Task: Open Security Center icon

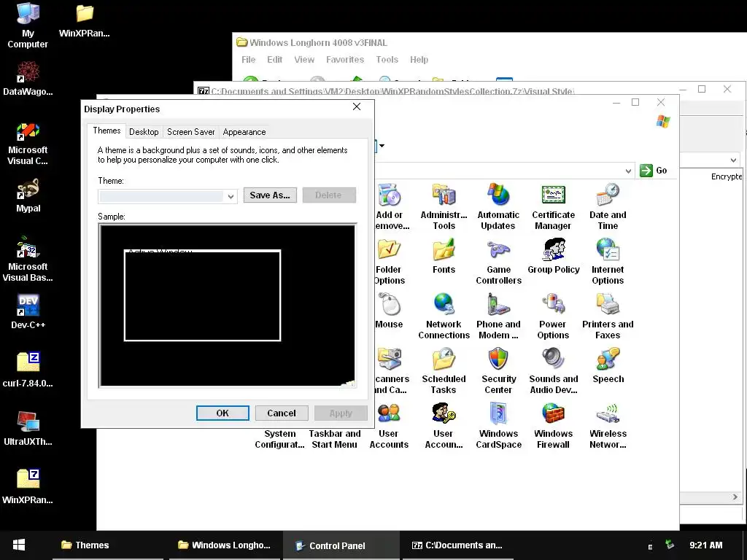Action: (498, 370)
